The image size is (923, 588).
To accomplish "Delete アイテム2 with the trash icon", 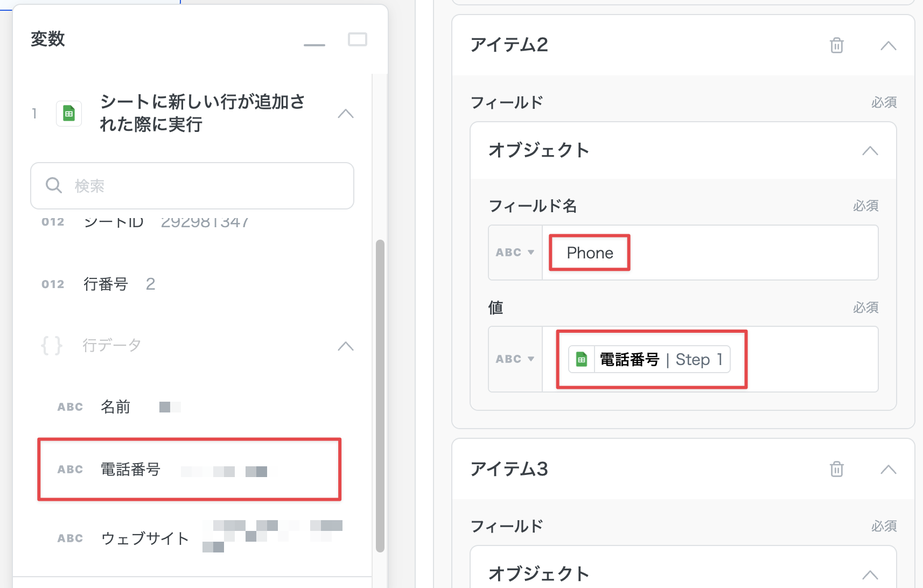I will click(836, 46).
